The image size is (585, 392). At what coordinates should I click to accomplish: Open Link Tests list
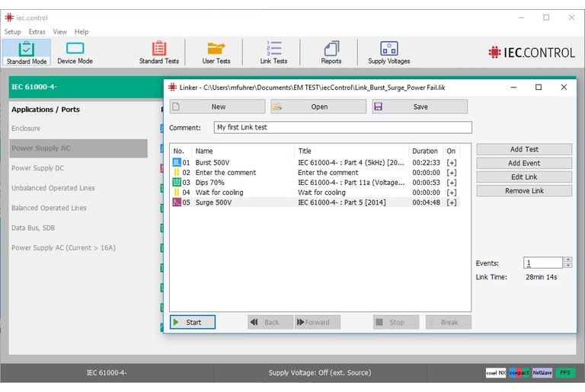pyautogui.click(x=273, y=53)
